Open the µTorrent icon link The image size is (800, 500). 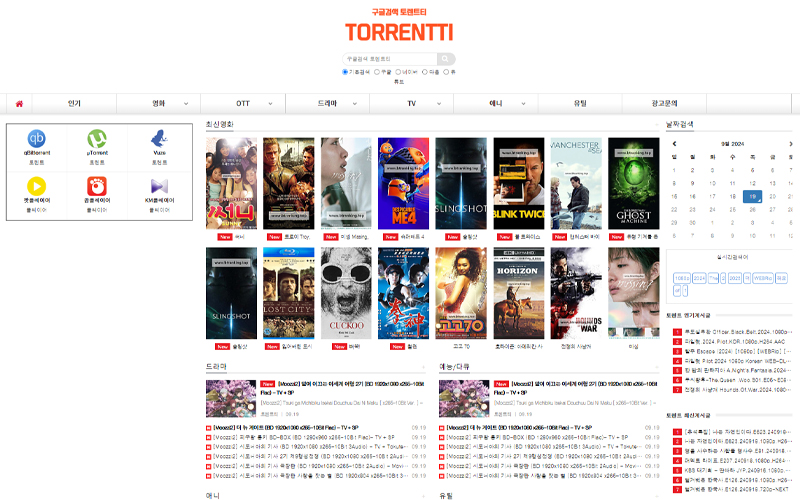click(x=97, y=138)
